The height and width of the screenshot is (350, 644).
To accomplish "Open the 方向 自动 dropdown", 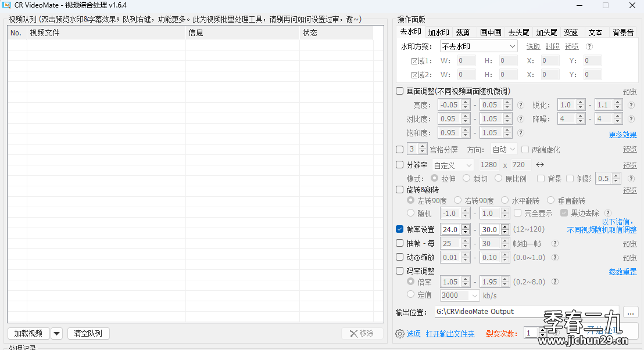I will (503, 149).
